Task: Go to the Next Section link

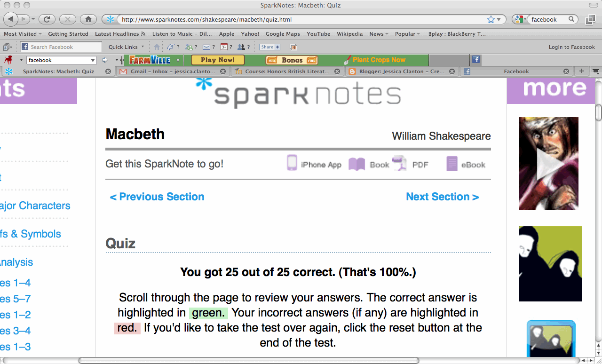Action: coord(442,197)
